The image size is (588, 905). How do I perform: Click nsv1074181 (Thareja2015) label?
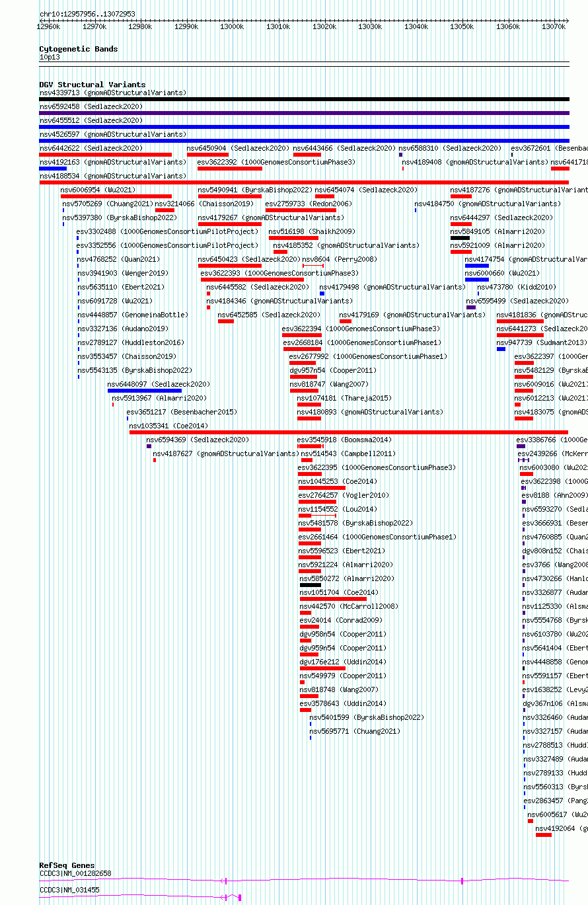tap(344, 398)
